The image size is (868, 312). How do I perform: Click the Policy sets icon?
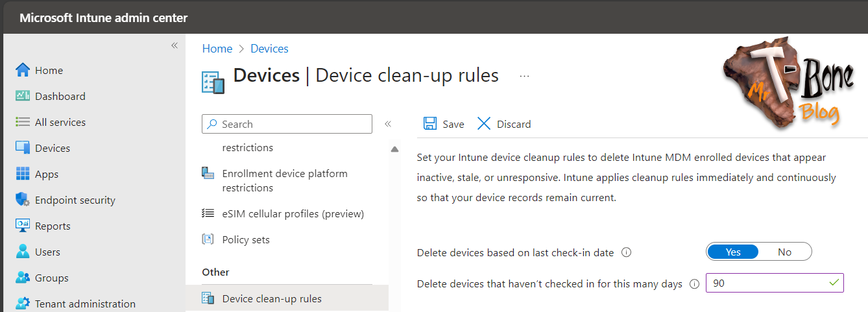[x=208, y=239]
